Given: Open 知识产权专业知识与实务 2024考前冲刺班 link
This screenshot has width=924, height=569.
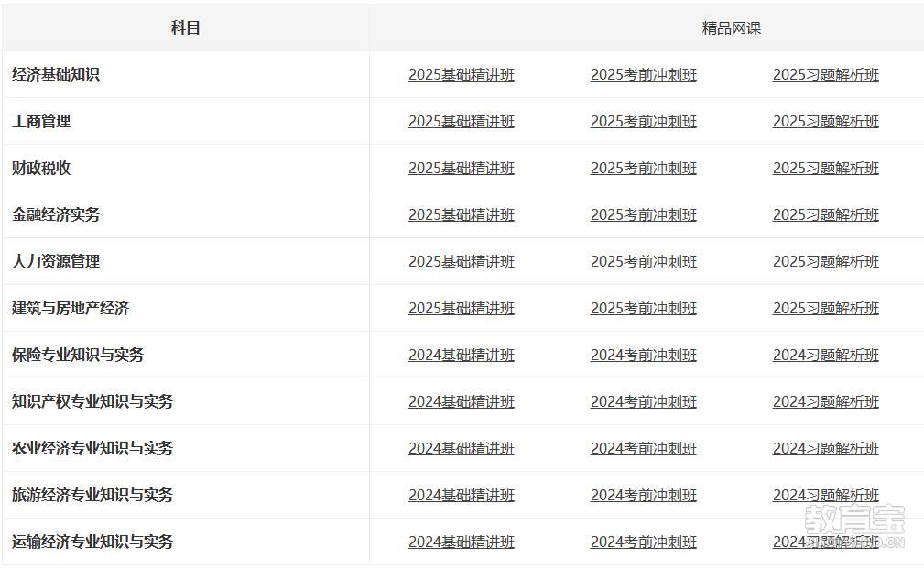Looking at the screenshot, I should pos(643,402).
